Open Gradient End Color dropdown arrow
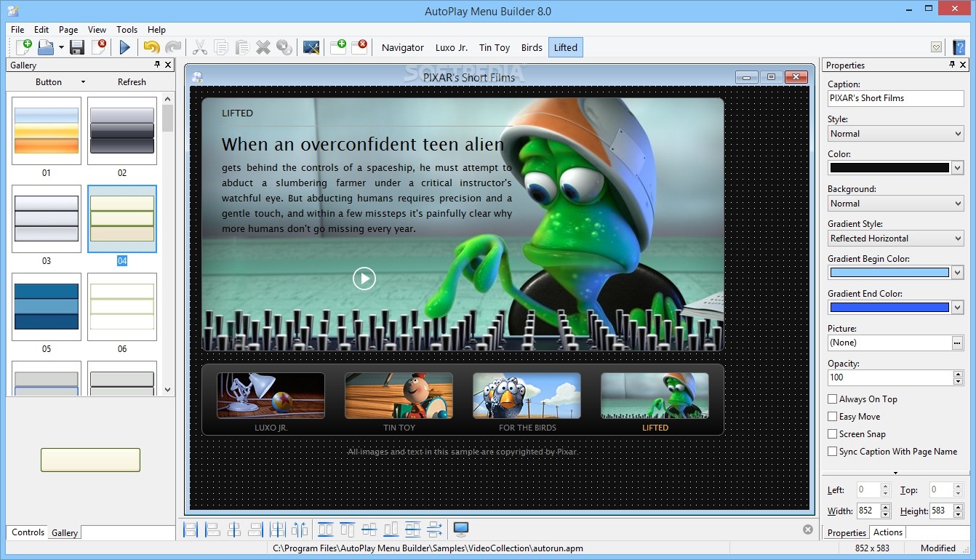976x560 pixels. click(958, 308)
